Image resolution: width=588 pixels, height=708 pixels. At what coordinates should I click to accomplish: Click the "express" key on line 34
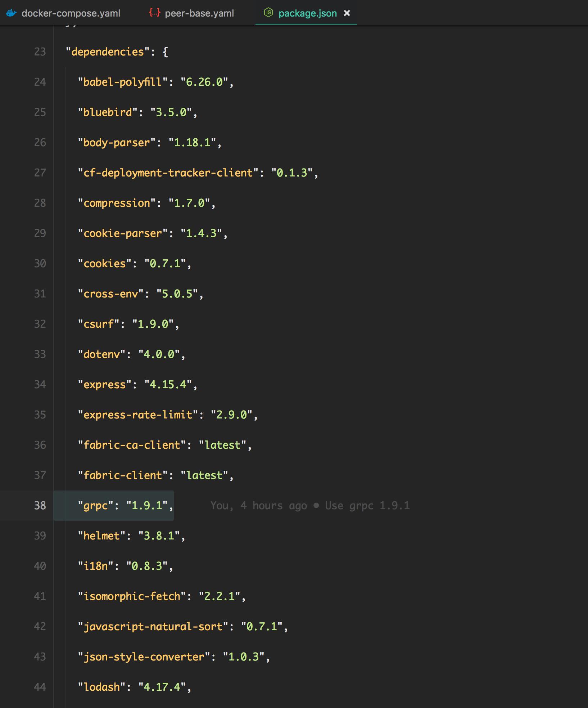(x=105, y=385)
